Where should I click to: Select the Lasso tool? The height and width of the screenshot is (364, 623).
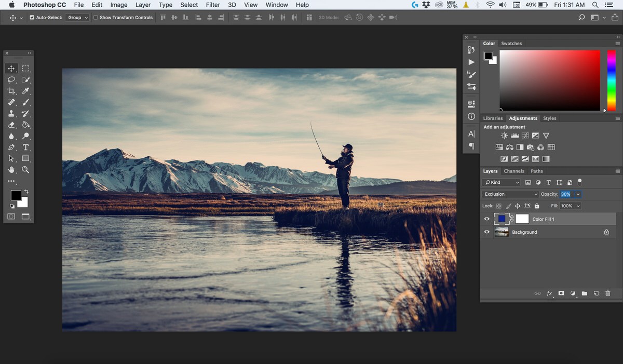pos(11,80)
